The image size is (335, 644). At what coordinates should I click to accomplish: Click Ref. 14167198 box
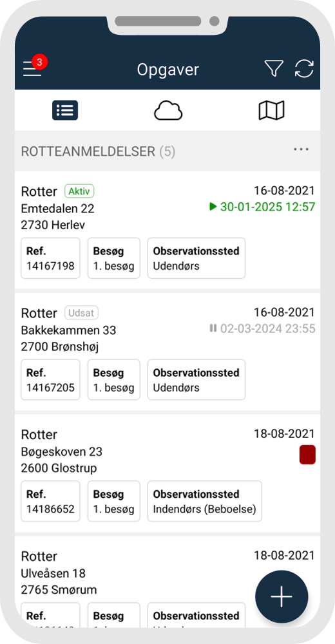coord(50,258)
